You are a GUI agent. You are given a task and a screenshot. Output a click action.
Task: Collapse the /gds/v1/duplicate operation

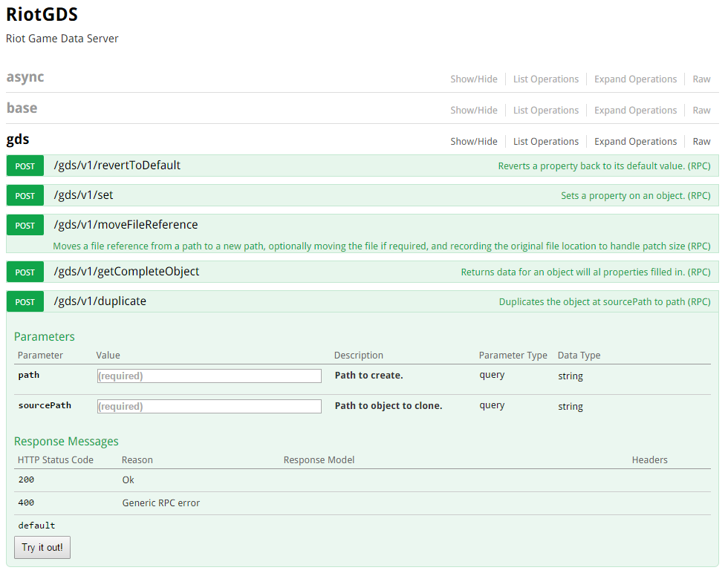click(100, 301)
